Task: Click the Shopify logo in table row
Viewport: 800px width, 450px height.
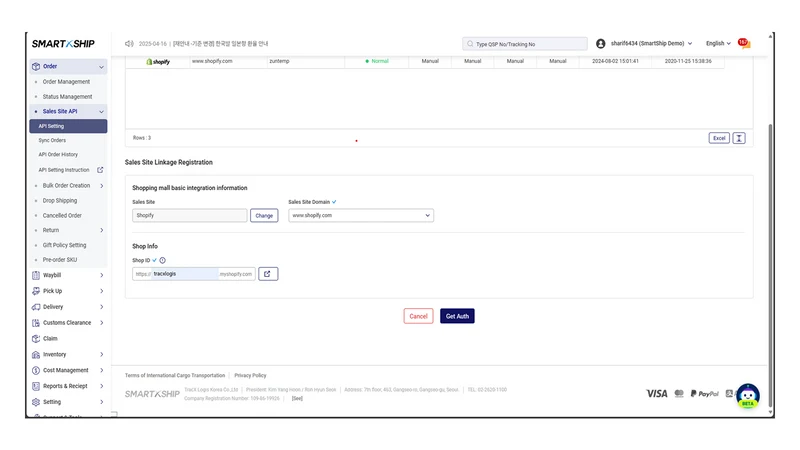Action: pyautogui.click(x=158, y=62)
